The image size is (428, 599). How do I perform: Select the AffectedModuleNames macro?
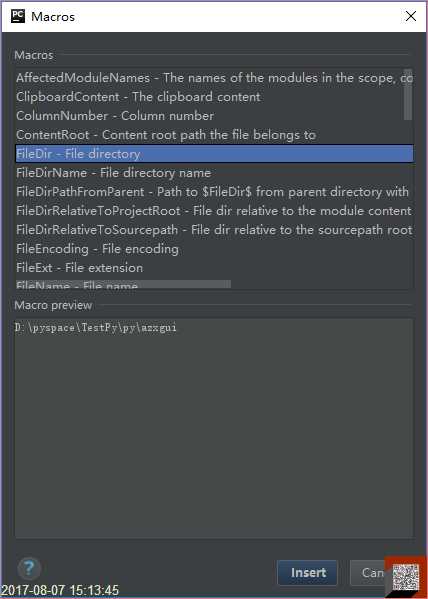(x=214, y=78)
